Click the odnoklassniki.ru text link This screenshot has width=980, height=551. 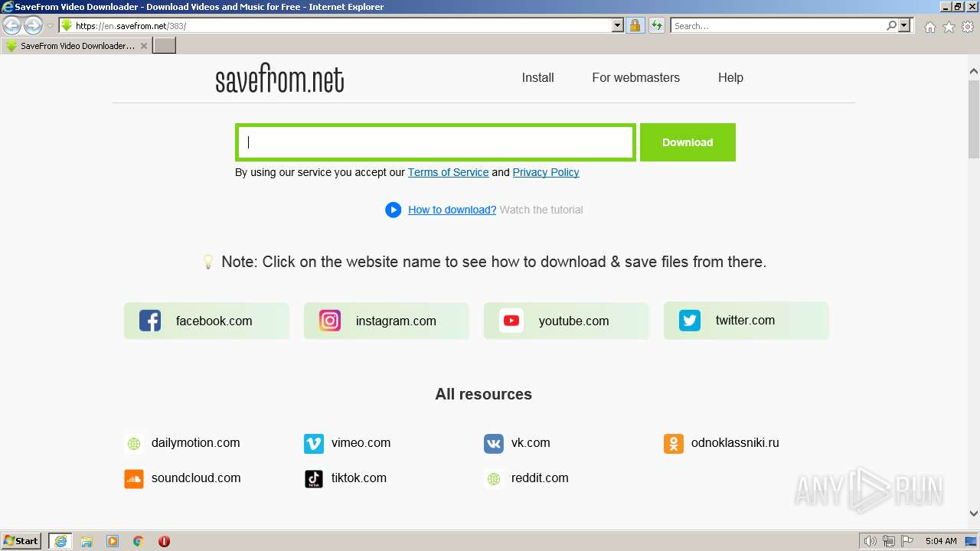[x=735, y=443]
